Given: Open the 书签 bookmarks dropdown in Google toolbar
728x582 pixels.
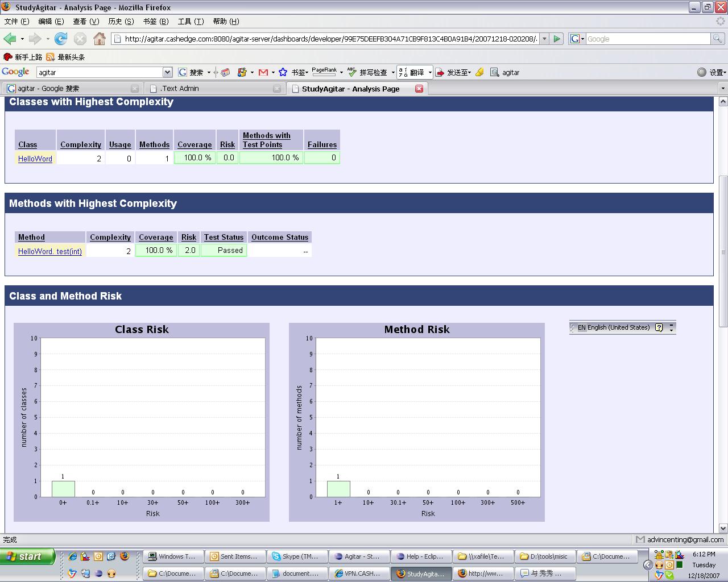Looking at the screenshot, I should pyautogui.click(x=300, y=72).
